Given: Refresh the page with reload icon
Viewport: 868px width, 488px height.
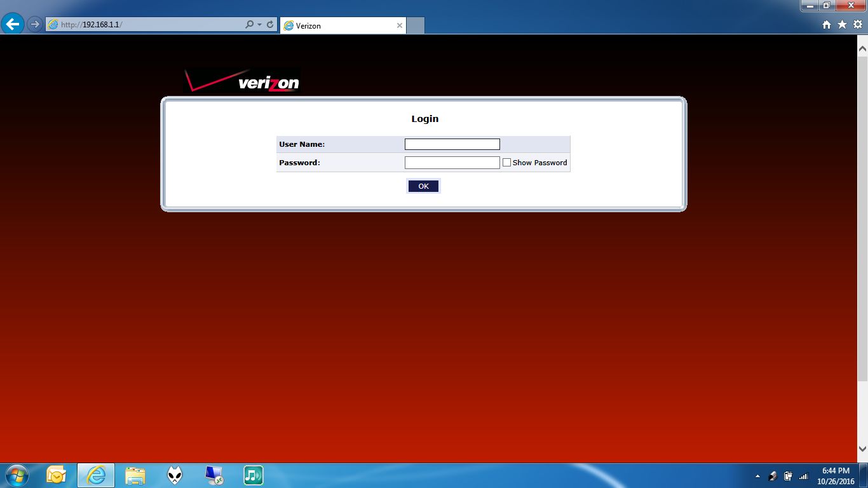Looking at the screenshot, I should (x=270, y=25).
